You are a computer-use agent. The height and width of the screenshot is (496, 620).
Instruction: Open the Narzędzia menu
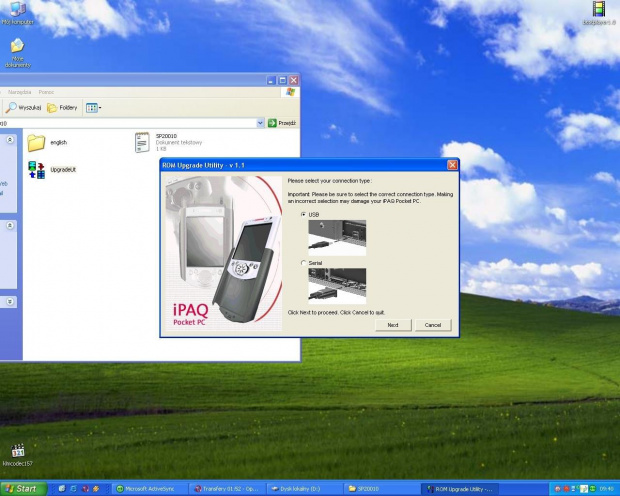[20, 92]
